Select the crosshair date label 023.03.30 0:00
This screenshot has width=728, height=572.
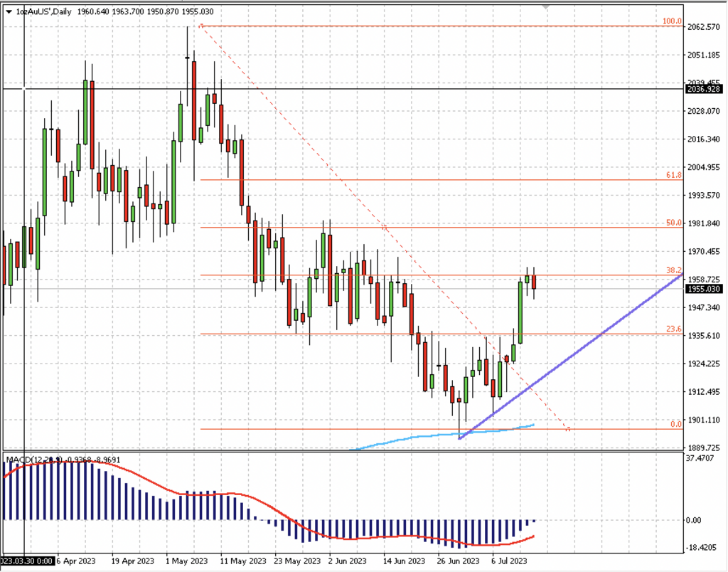28,561
